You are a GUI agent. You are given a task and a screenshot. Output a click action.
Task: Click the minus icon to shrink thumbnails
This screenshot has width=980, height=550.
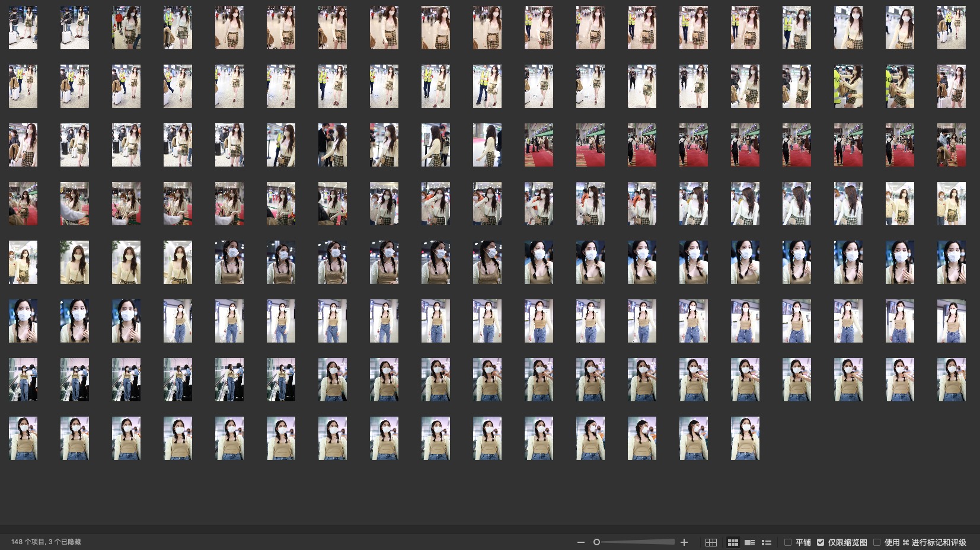tap(581, 542)
